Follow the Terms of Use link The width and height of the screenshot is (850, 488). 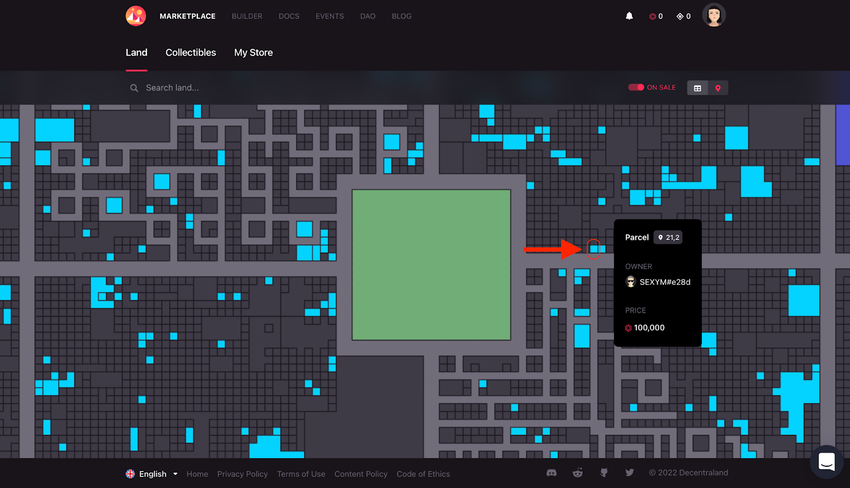click(301, 474)
